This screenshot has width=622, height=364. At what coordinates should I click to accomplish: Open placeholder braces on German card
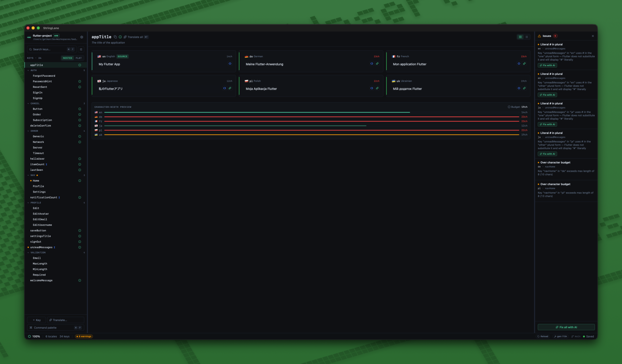[x=372, y=64]
